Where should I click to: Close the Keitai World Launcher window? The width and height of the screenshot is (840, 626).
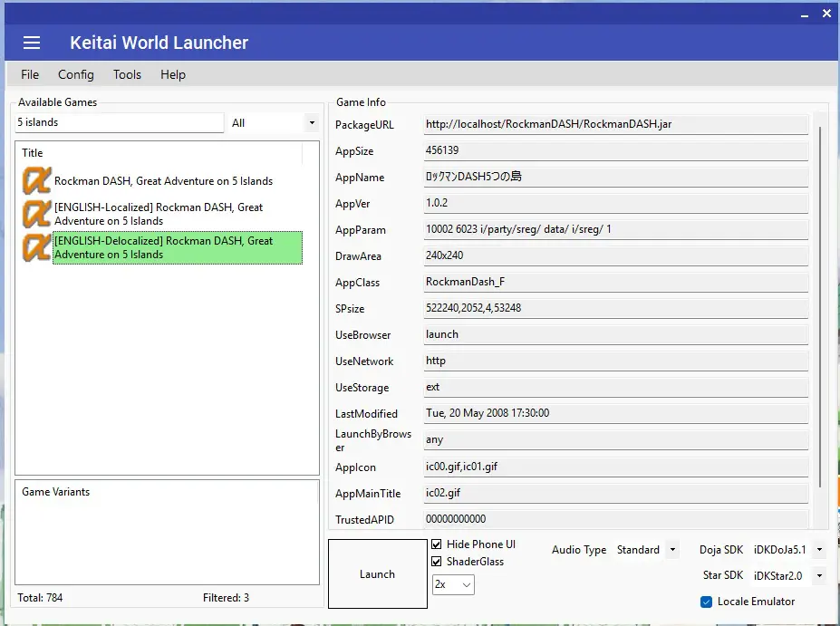click(x=826, y=14)
